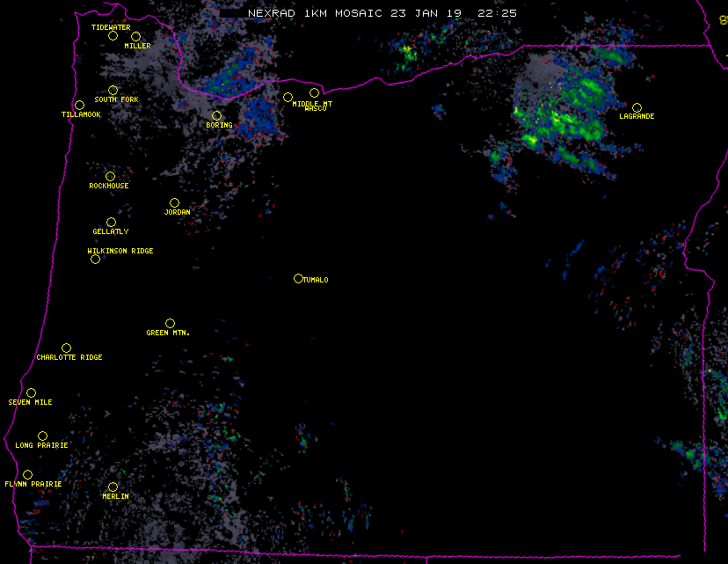Click the Rockhouse station circle
Screen dimensions: 728x564
[x=110, y=177]
